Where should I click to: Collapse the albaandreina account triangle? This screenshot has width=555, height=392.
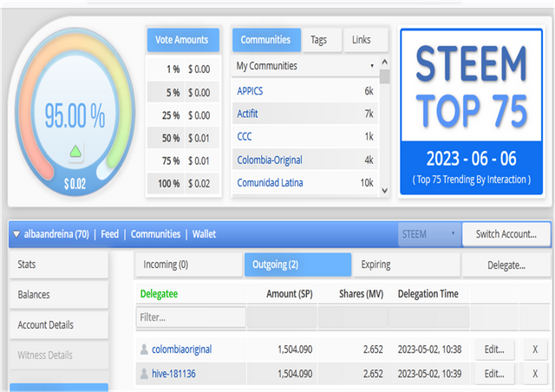pyautogui.click(x=16, y=234)
